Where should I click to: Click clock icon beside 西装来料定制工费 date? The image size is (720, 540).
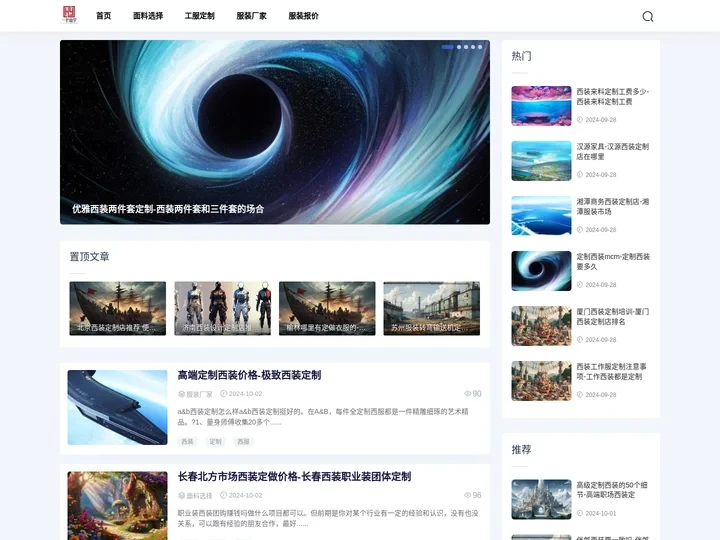[580, 119]
